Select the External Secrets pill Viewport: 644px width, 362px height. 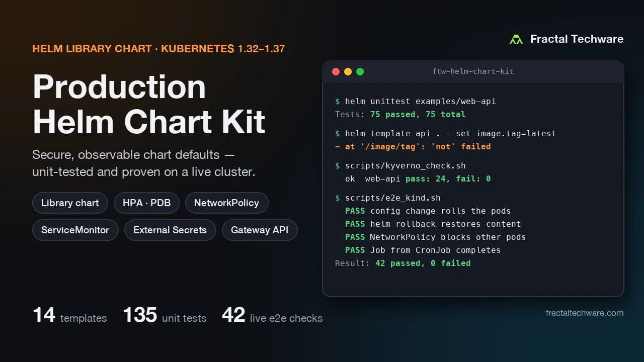170,230
